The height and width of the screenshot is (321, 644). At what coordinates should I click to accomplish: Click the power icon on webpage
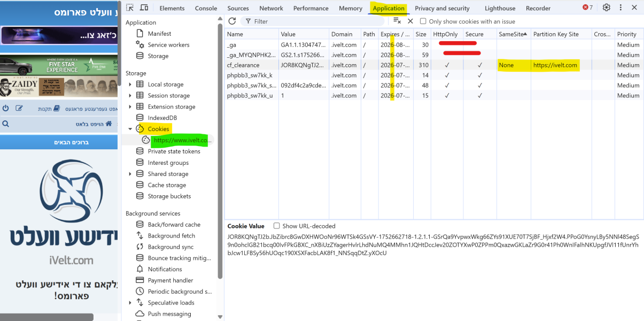[6, 109]
